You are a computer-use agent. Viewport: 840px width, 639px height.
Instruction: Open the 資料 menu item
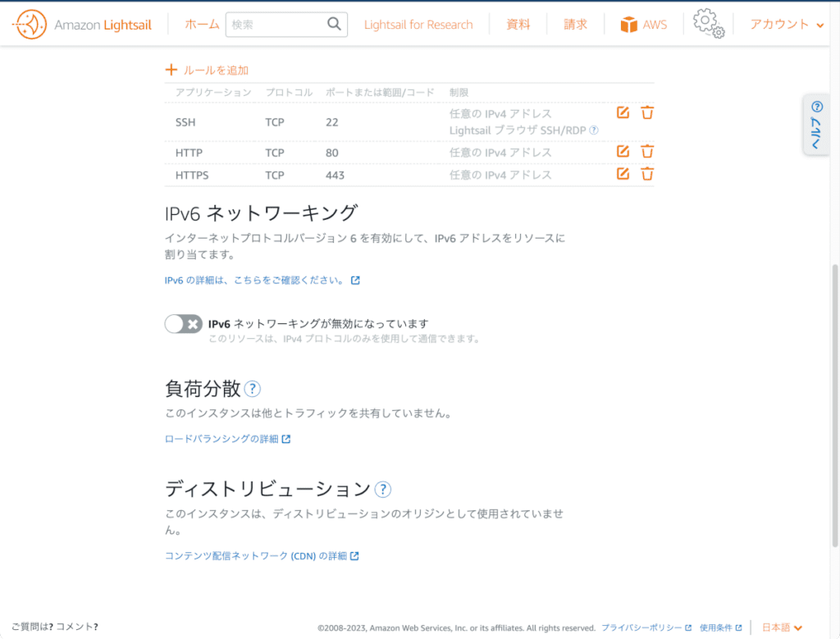coord(518,25)
